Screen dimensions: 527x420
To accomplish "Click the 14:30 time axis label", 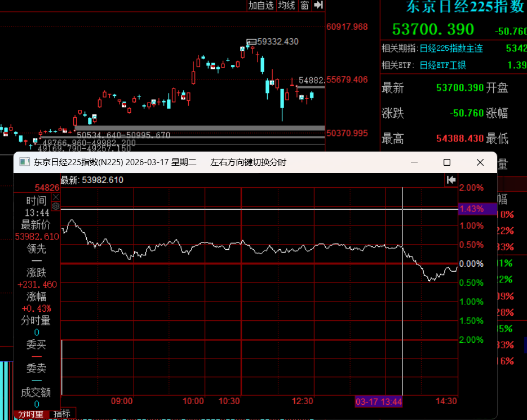I will [x=446, y=401].
